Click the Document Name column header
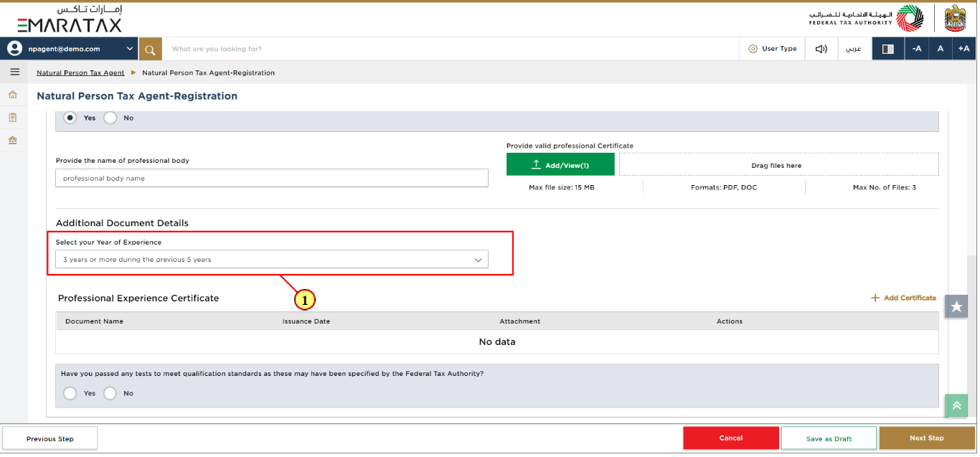Viewport: 980px width, 457px height. point(94,321)
